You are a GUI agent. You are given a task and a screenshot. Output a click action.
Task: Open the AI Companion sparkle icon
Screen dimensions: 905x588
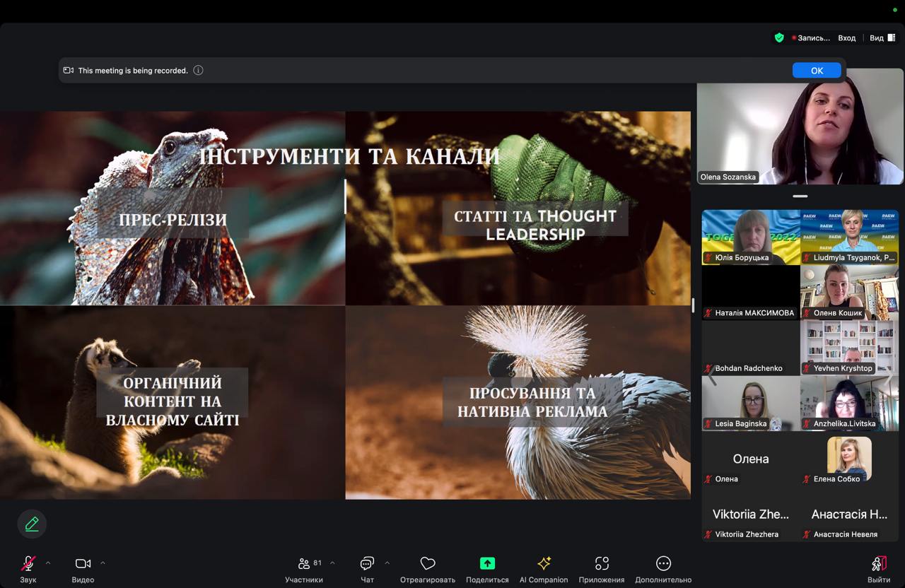[x=544, y=563]
